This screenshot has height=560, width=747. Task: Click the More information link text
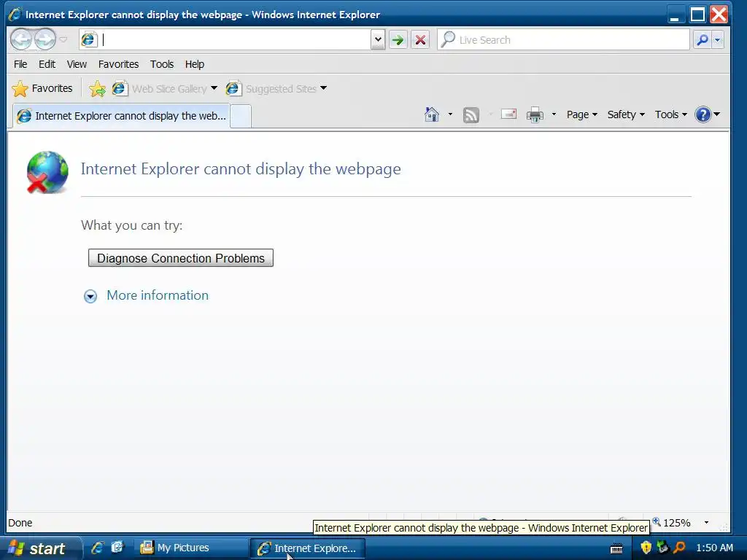coord(158,295)
